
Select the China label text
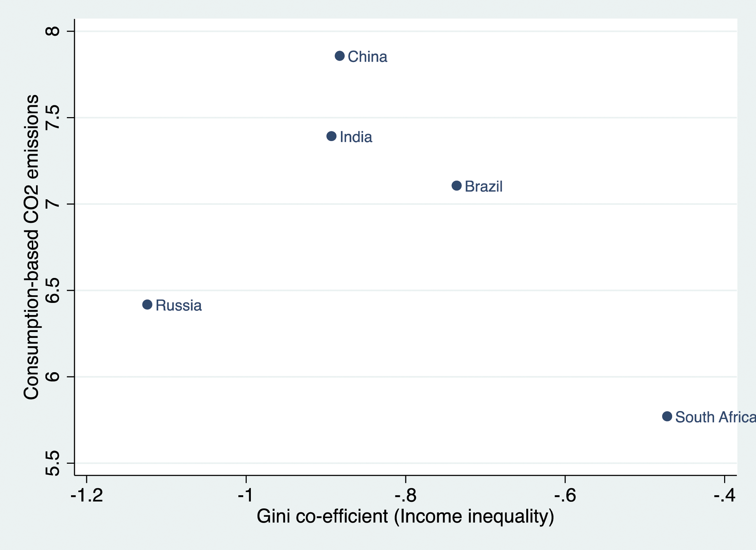367,57
